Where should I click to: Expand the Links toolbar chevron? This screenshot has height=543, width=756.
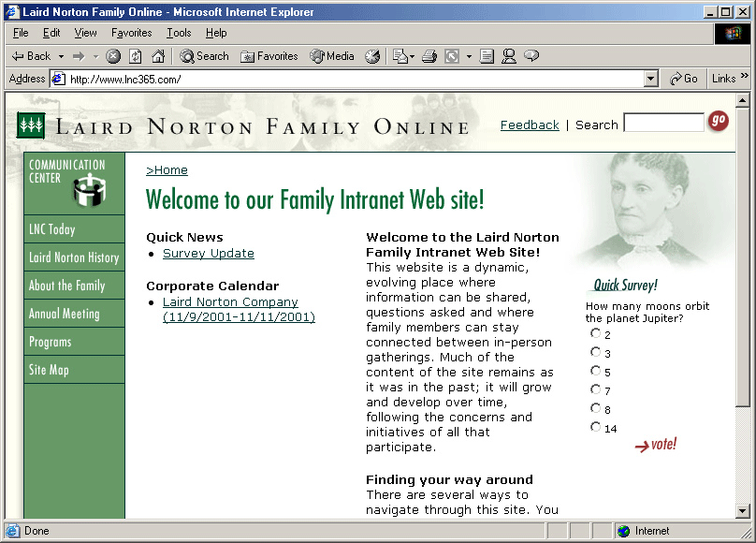click(x=745, y=75)
